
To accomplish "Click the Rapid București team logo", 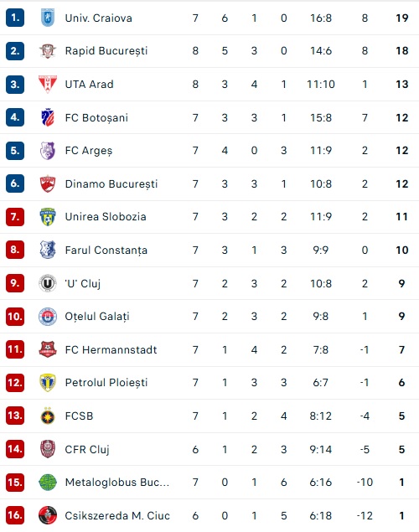I will point(48,51).
